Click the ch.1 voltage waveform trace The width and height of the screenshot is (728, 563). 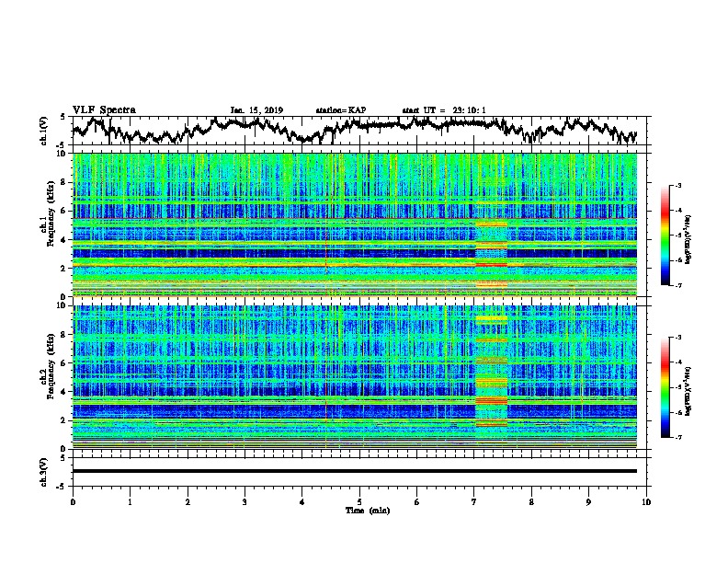(x=354, y=130)
